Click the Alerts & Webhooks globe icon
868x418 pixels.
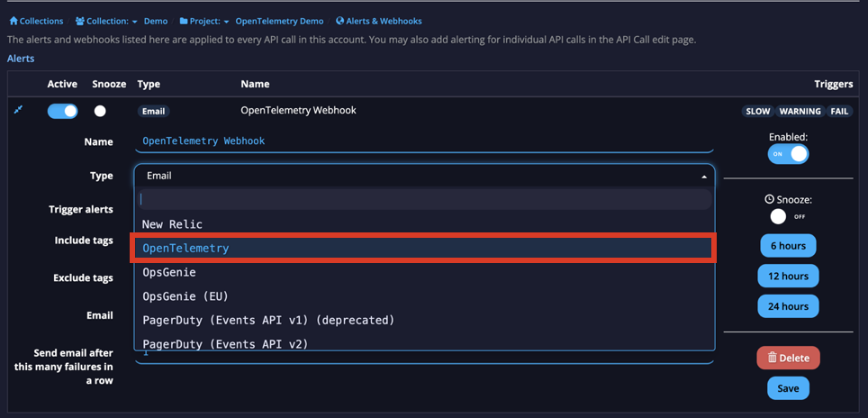339,21
